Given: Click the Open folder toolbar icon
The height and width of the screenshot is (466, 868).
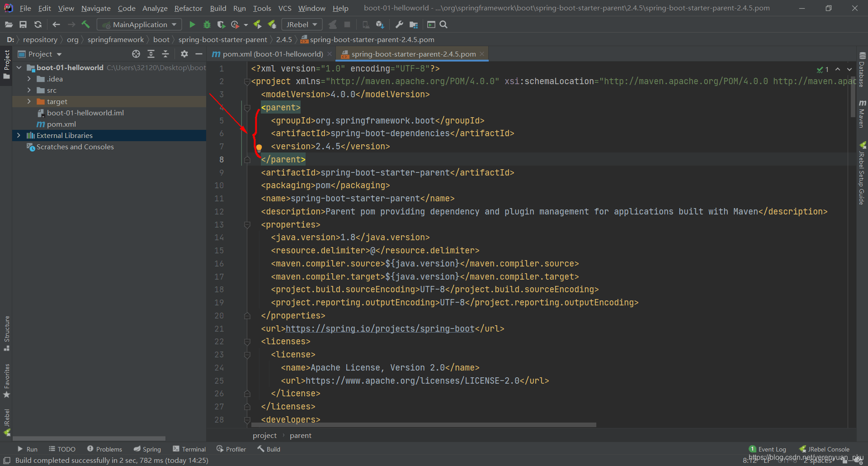Looking at the screenshot, I should pyautogui.click(x=9, y=25).
